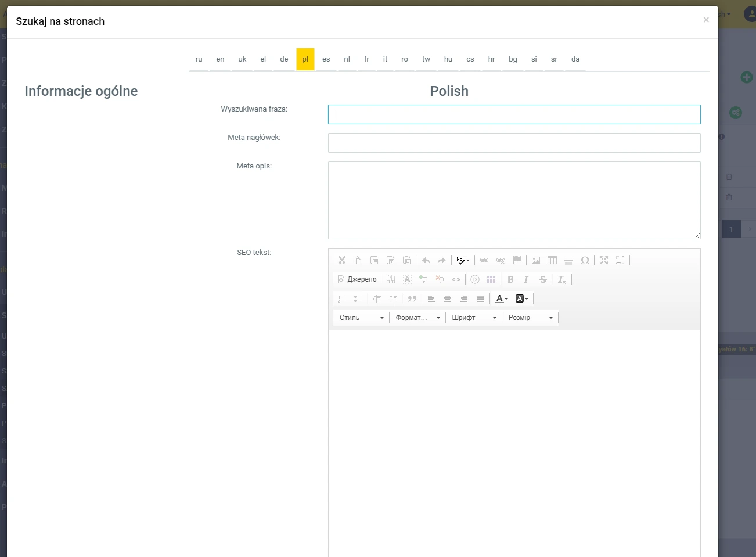Maximize the editor with the fullscreen icon
The height and width of the screenshot is (557, 756).
604,260
